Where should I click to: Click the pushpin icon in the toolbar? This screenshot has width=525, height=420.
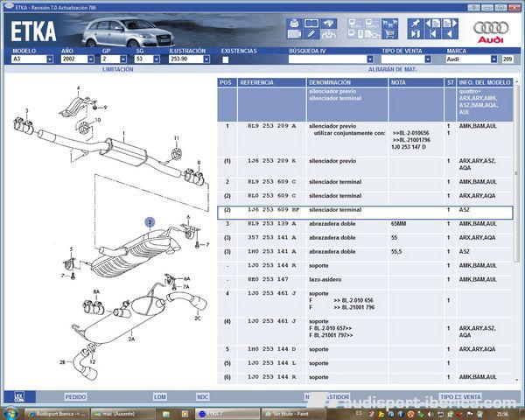coord(415,24)
